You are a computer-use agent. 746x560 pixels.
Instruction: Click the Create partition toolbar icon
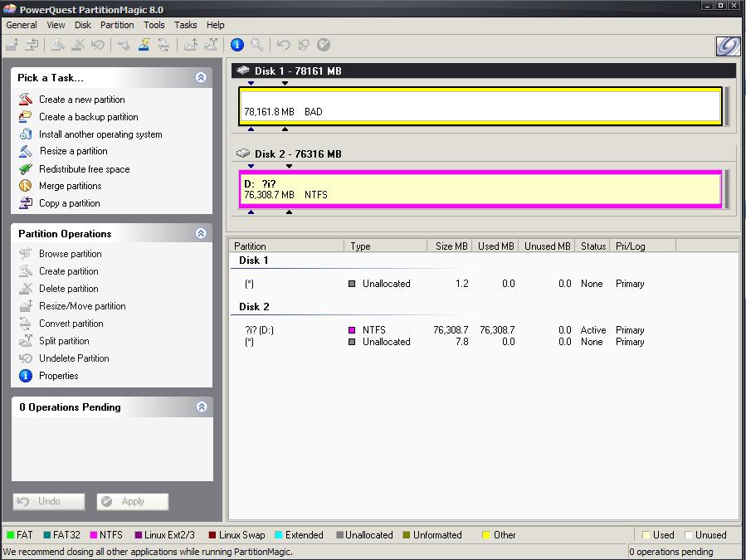58,45
